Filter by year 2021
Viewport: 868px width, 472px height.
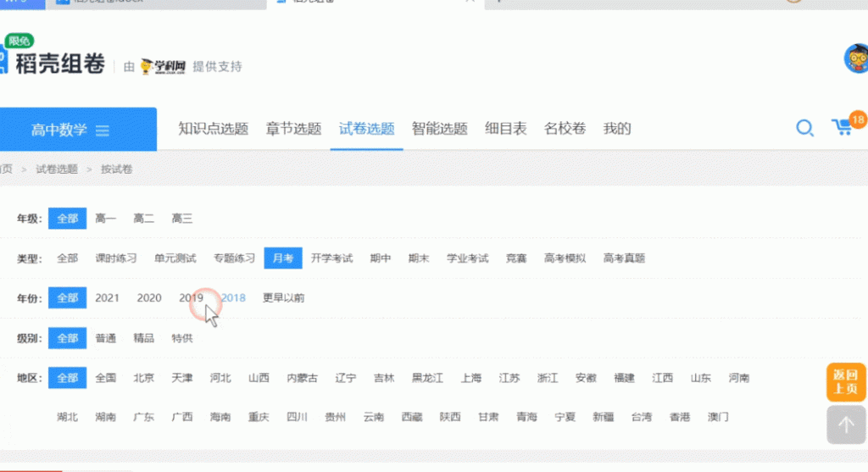pyautogui.click(x=107, y=297)
